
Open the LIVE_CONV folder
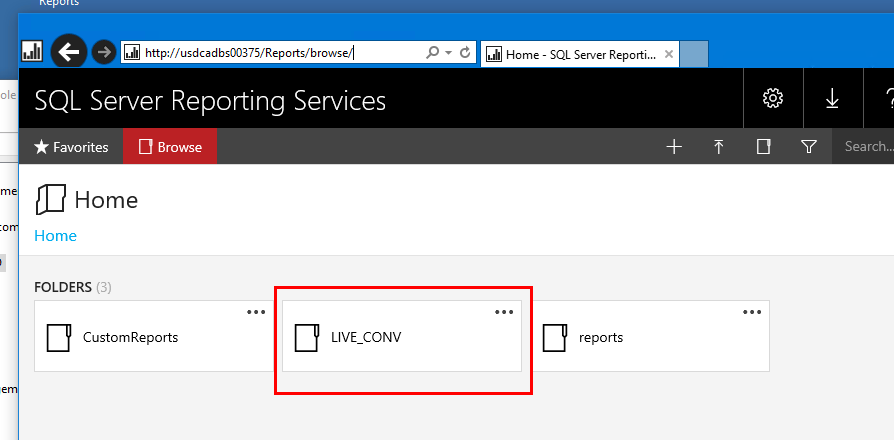tap(366, 338)
